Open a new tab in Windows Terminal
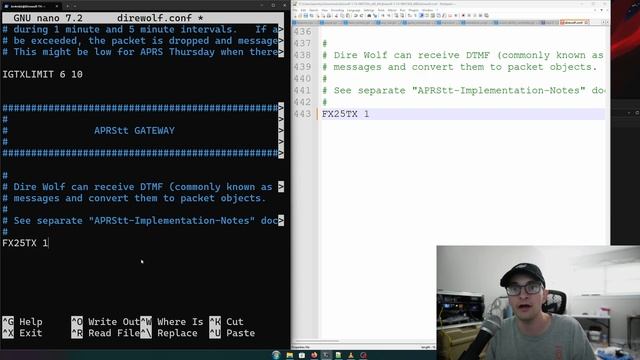Image resolution: width=640 pixels, height=360 pixels. point(68,6)
